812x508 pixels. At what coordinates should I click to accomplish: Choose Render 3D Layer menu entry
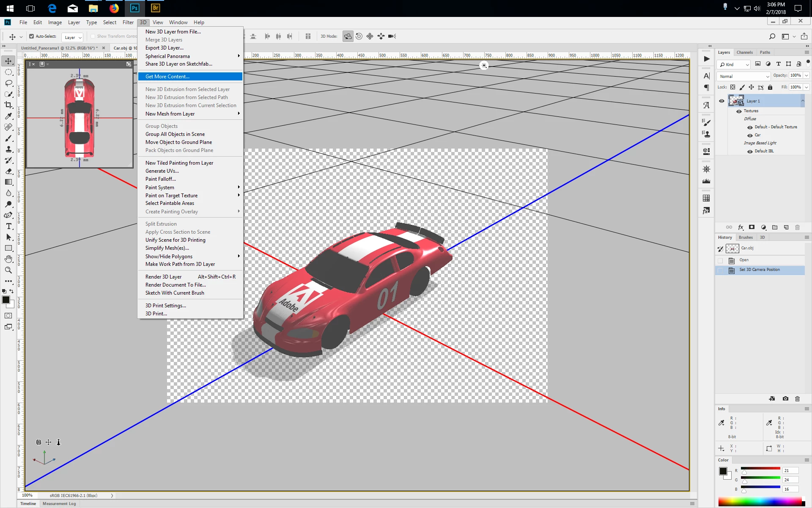[x=163, y=277]
